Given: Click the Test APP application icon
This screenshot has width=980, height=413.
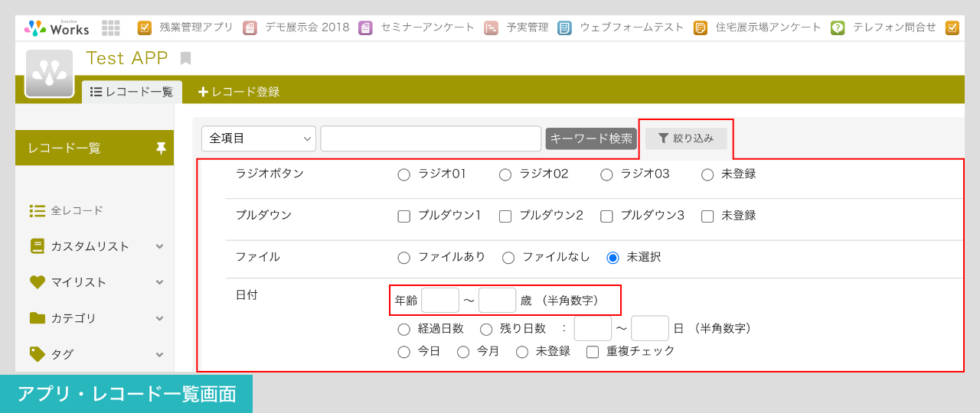Looking at the screenshot, I should [x=49, y=74].
